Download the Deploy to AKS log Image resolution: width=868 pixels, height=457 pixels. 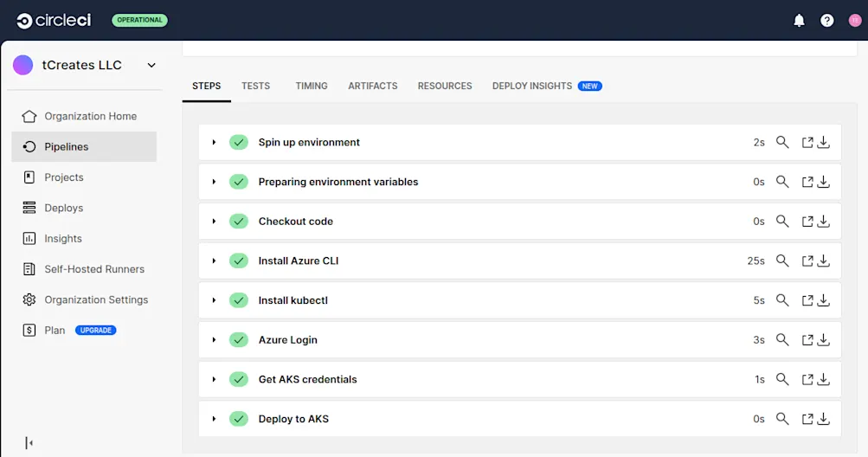824,419
